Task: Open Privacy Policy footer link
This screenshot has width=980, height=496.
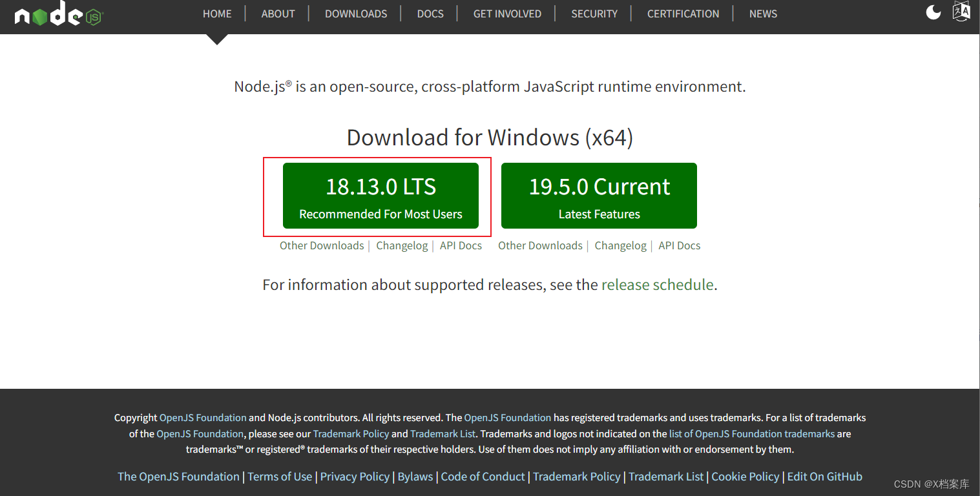Action: 355,477
